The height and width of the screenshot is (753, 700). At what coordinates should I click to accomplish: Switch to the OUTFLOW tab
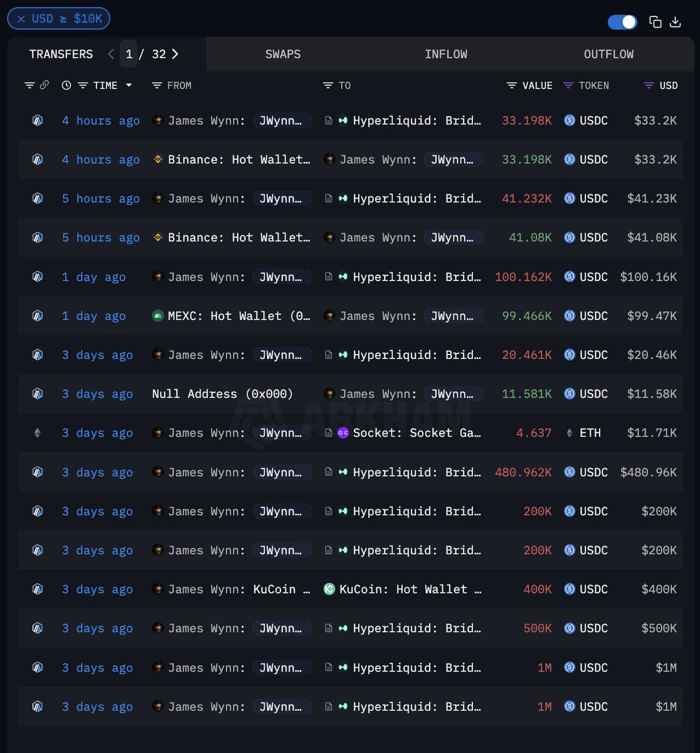coord(608,54)
